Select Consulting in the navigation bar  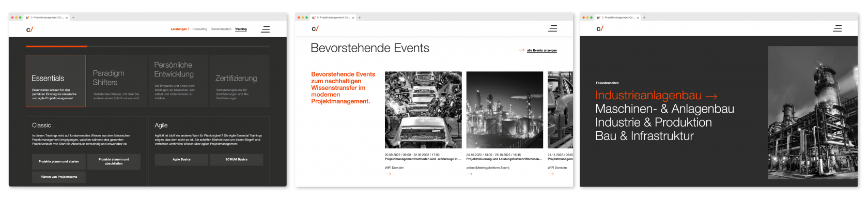pyautogui.click(x=199, y=29)
